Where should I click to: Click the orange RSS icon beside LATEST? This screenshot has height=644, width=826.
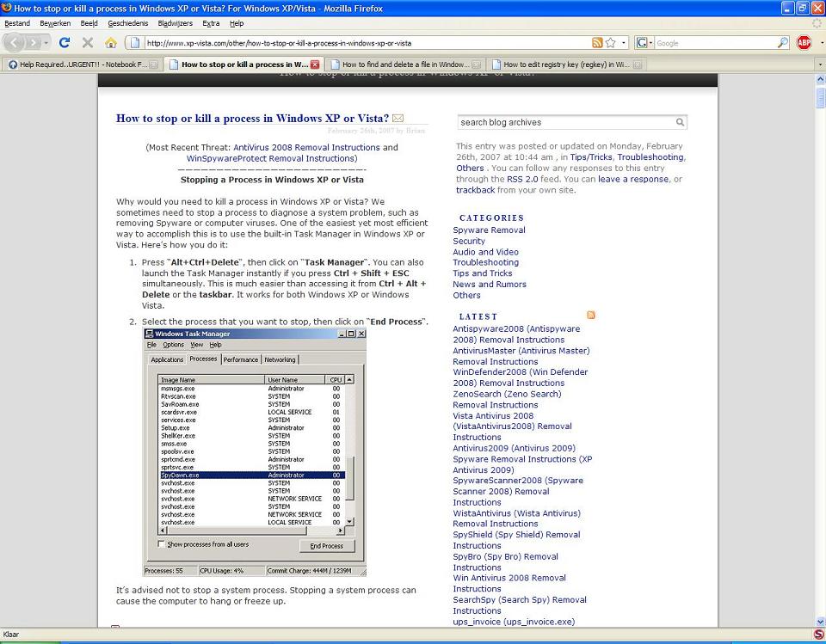591,315
